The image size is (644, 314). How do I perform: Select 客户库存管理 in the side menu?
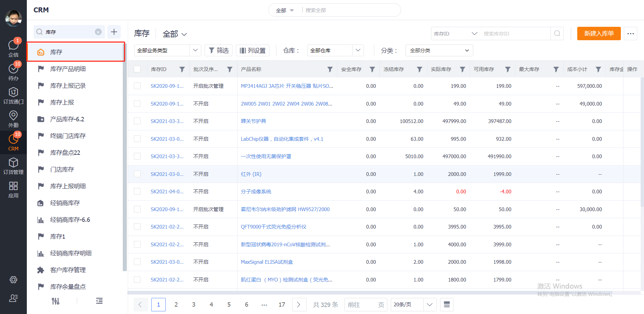point(75,270)
